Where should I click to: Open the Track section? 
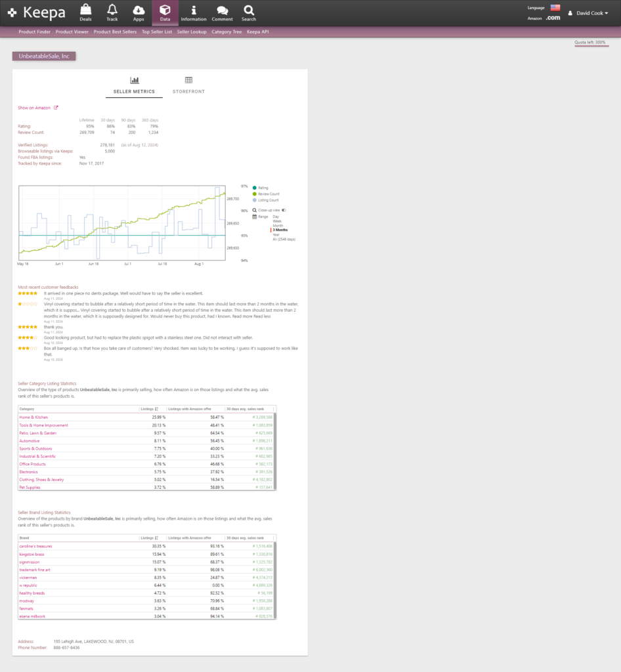tap(112, 13)
